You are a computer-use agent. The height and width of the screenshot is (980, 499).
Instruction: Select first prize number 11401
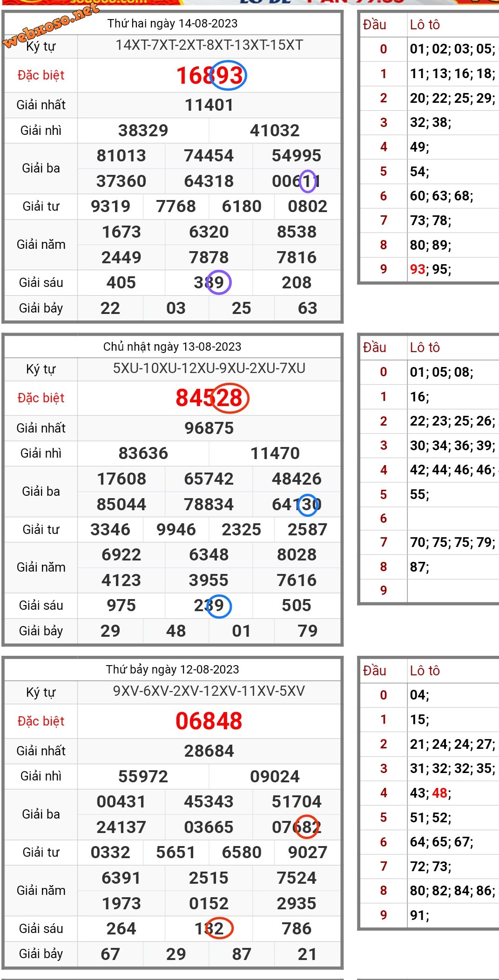(x=209, y=105)
